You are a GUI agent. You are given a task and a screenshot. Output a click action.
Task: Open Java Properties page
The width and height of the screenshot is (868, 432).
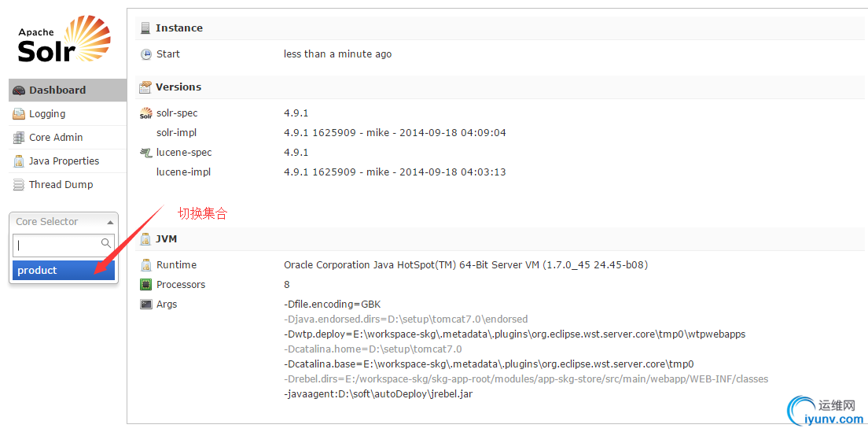pyautogui.click(x=68, y=161)
